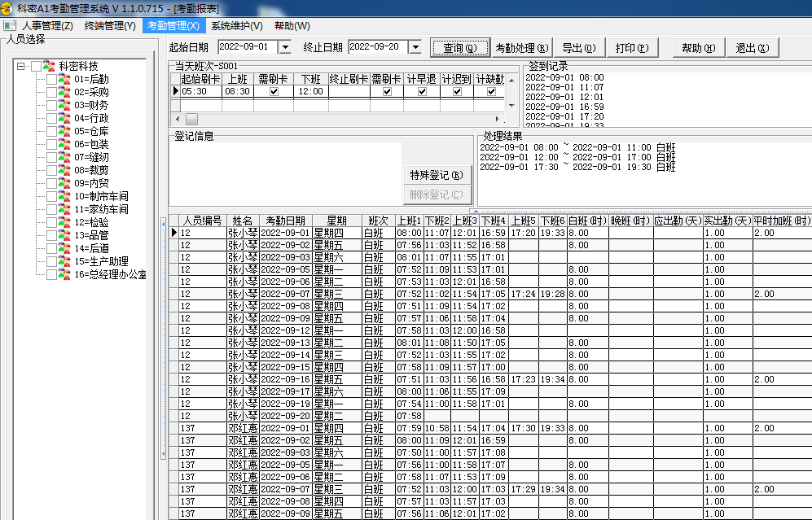Select sign-in record 2022-09-01 11:07
This screenshot has width=812, height=520.
coord(564,87)
